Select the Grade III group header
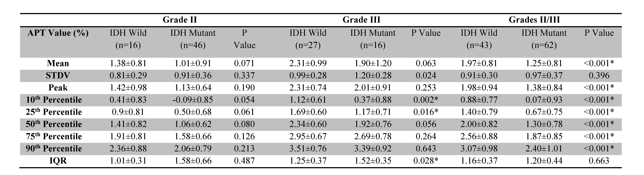 pyautogui.click(x=361, y=20)
